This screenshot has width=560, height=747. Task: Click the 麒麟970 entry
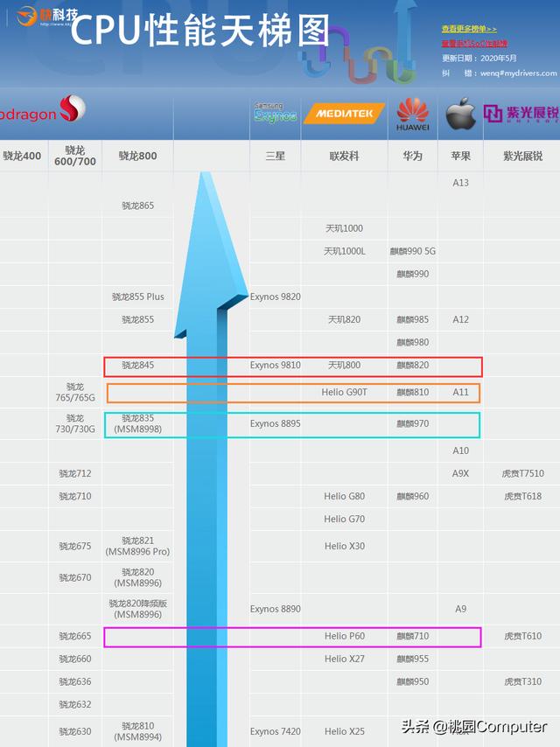coord(413,423)
